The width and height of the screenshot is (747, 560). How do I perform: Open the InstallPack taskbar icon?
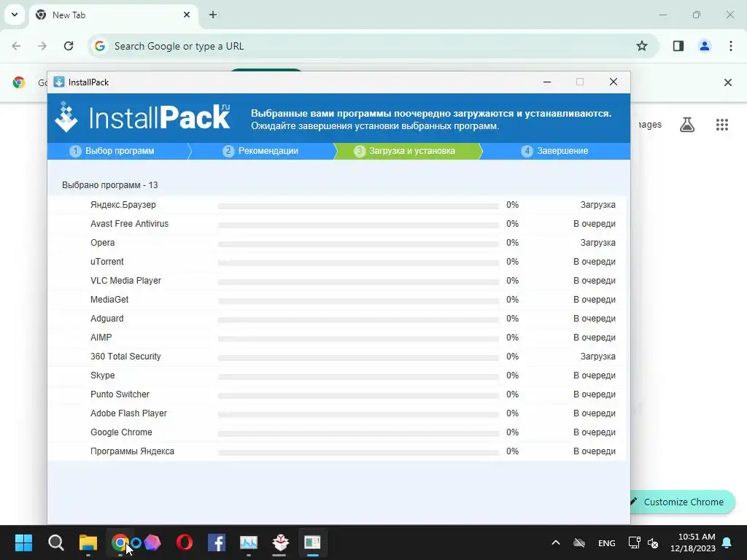[x=312, y=542]
